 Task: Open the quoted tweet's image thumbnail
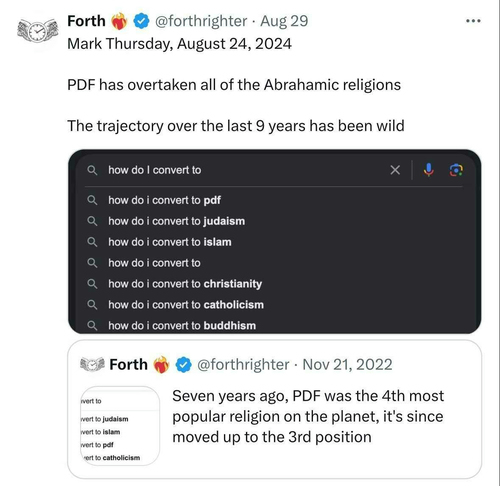[120, 426]
